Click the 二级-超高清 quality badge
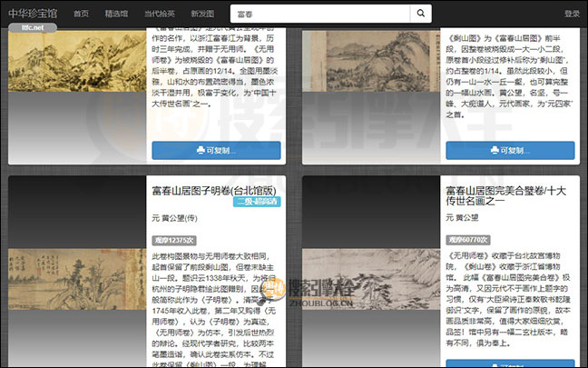Image resolution: width=588 pixels, height=368 pixels. pyautogui.click(x=257, y=202)
